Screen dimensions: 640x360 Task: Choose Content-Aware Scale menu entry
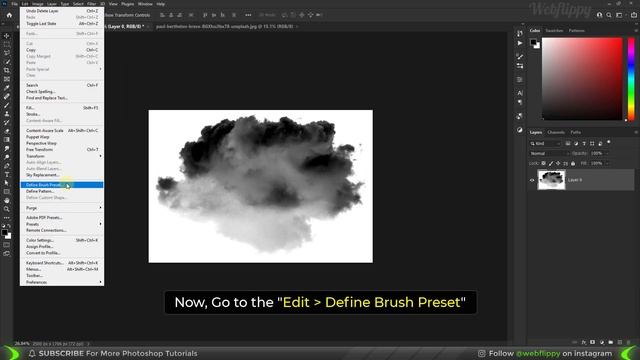click(x=62, y=131)
